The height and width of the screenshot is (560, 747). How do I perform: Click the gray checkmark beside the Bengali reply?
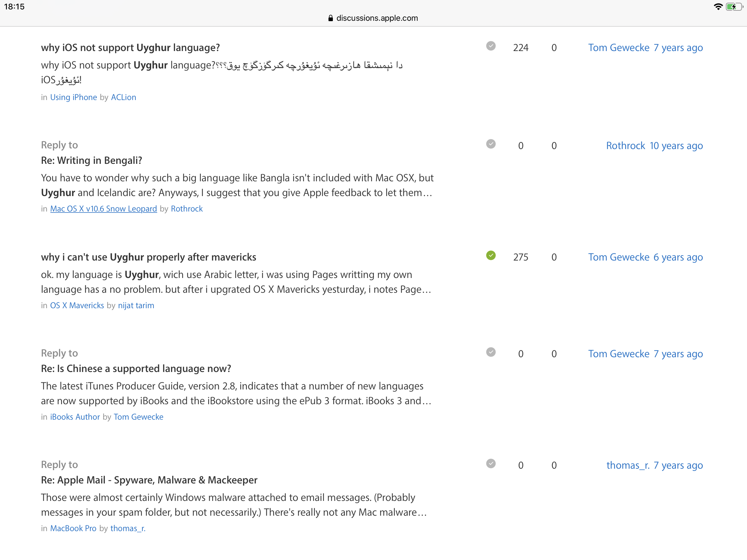tap(491, 144)
